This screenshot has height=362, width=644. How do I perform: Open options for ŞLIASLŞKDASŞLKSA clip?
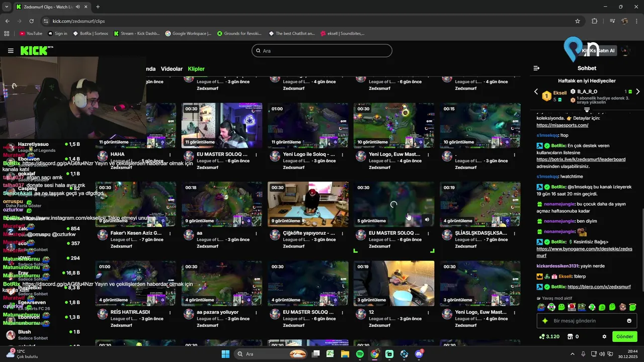click(514, 233)
